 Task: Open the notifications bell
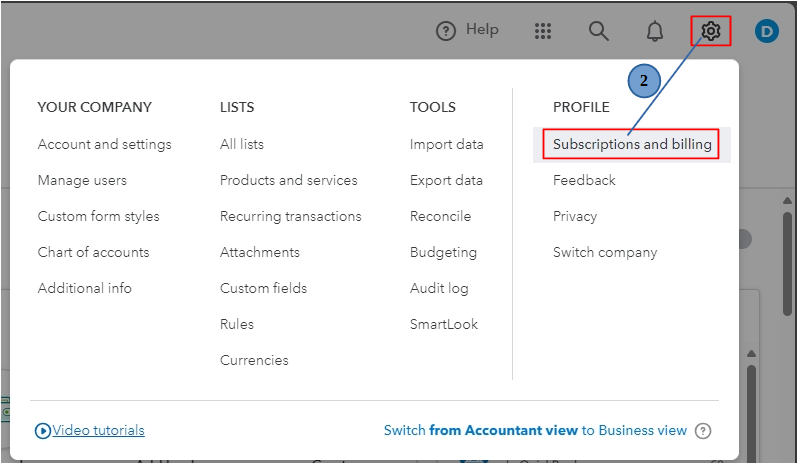tap(655, 31)
